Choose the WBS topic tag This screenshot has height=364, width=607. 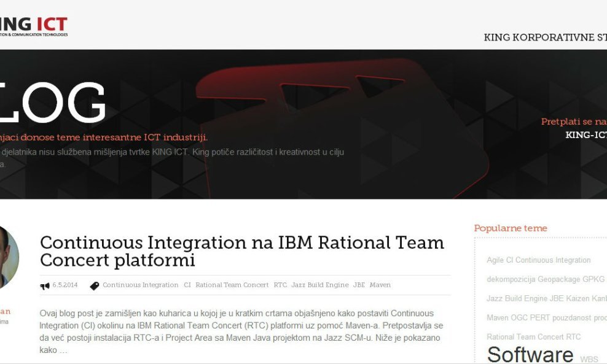pos(589,359)
